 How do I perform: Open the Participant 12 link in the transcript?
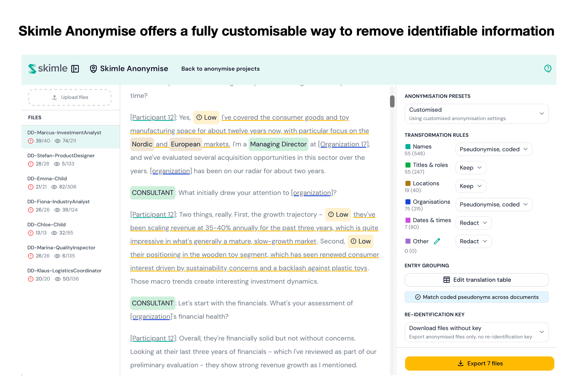153,117
